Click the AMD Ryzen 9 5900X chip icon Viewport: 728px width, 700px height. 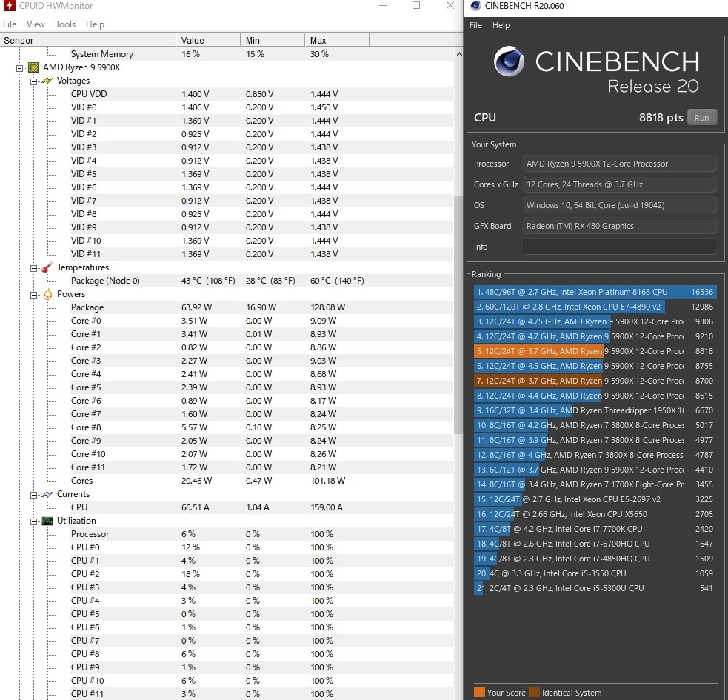pyautogui.click(x=33, y=67)
